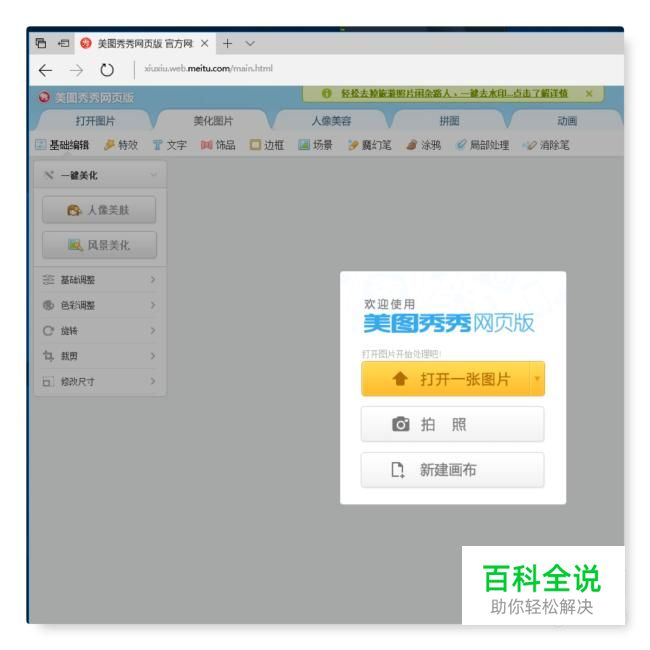This screenshot has height=650, width=650.
Task: Select the 基础编辑 toolbar item
Action: pos(62,145)
